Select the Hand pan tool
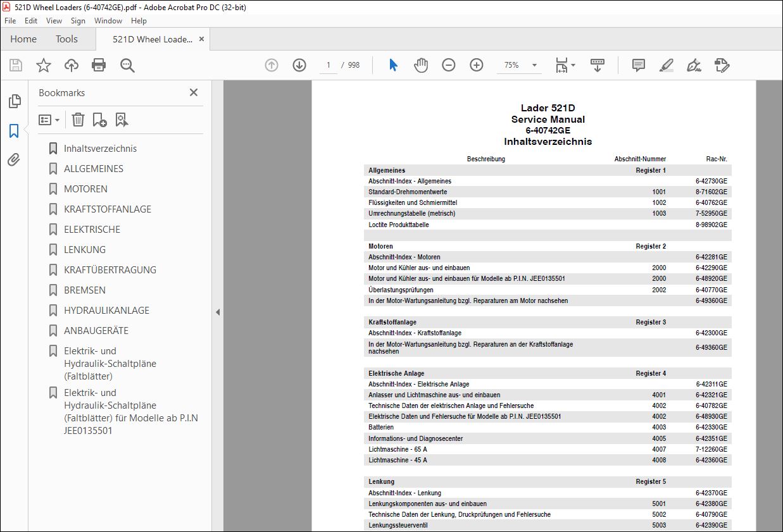 tap(421, 65)
